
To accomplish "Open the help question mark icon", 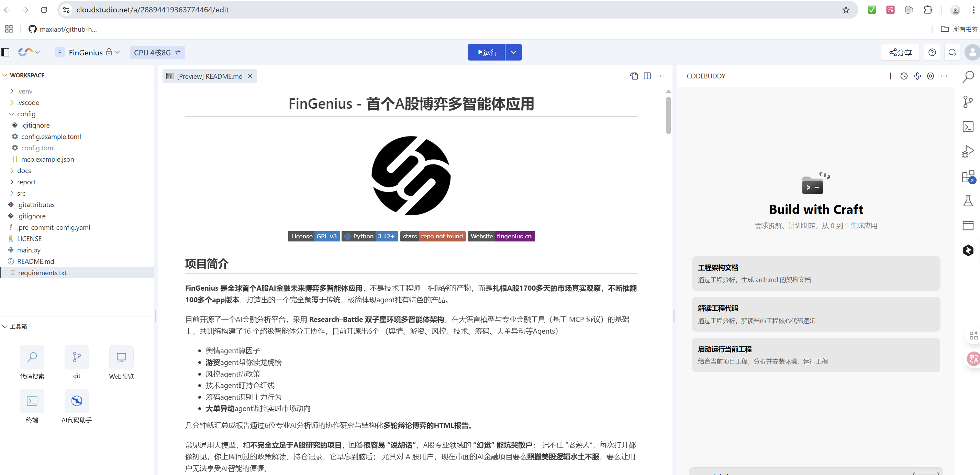I will click(932, 52).
